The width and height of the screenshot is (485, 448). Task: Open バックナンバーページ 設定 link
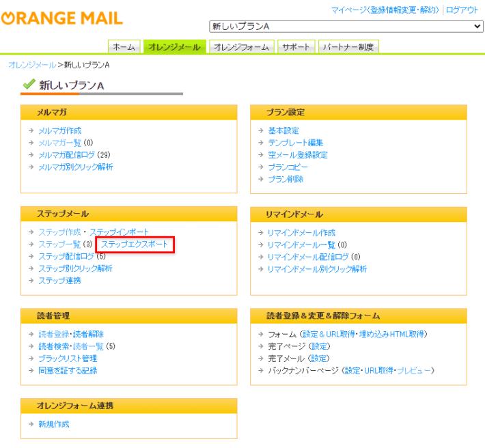tap(352, 370)
